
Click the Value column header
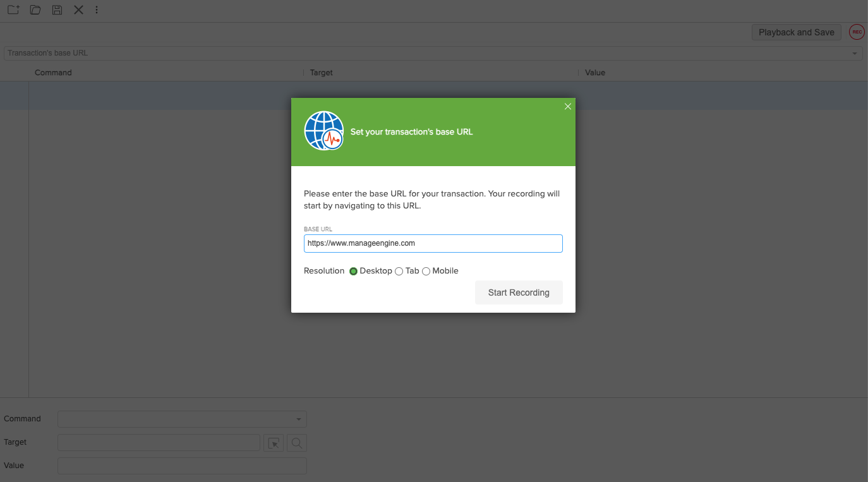click(x=595, y=73)
